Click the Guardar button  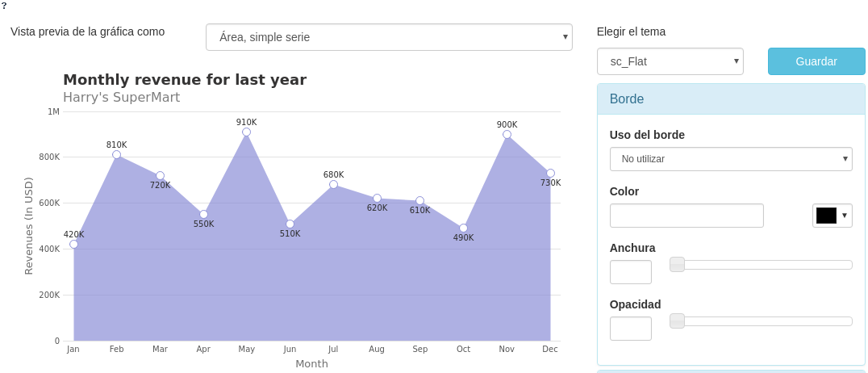coord(816,61)
